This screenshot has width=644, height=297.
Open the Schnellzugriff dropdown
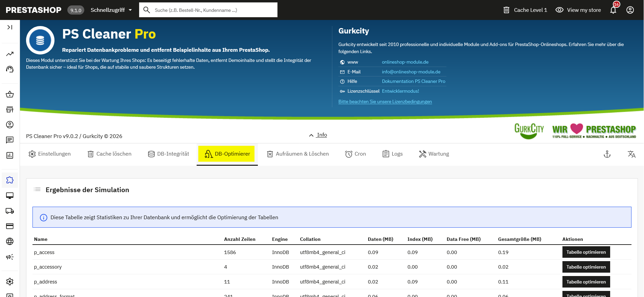pos(111,10)
